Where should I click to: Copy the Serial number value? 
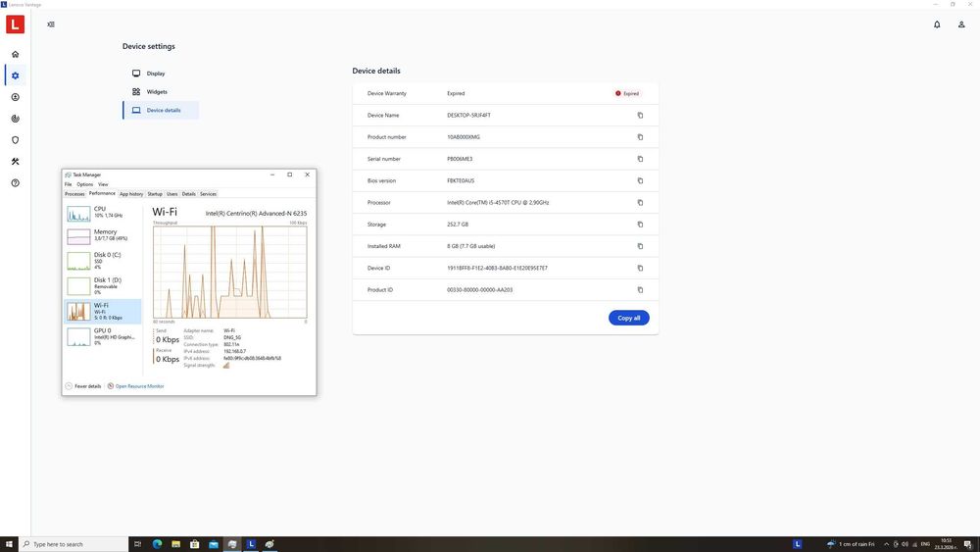coord(640,159)
